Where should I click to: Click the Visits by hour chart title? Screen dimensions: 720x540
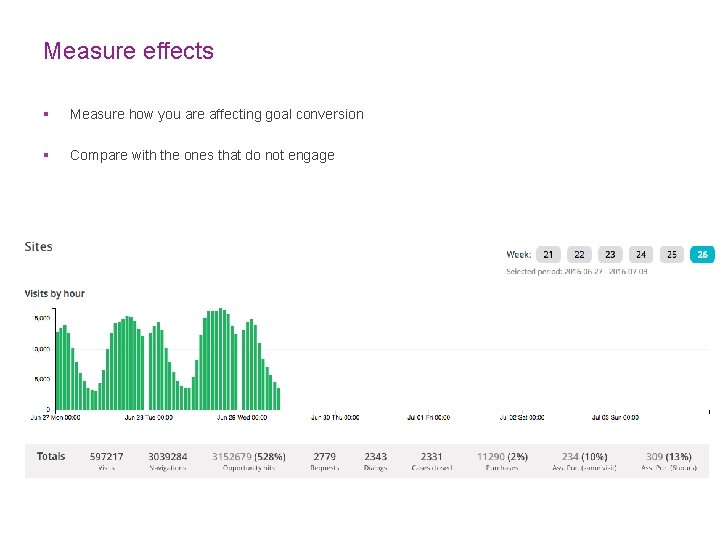coord(55,294)
